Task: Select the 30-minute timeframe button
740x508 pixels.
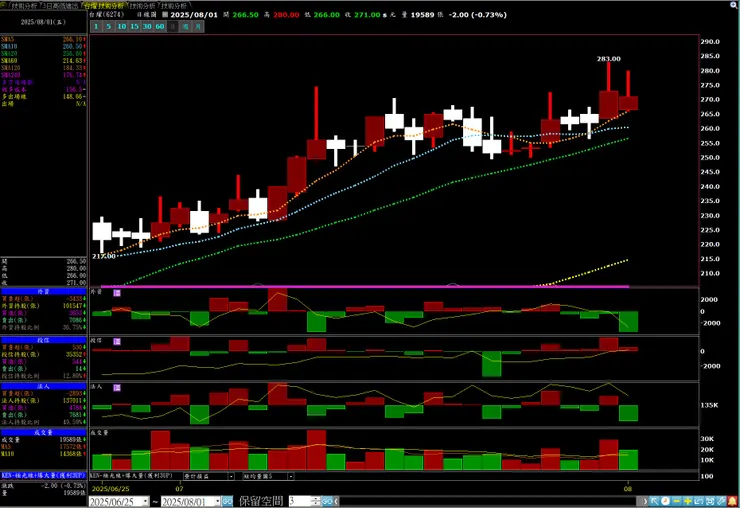Action: (x=147, y=26)
